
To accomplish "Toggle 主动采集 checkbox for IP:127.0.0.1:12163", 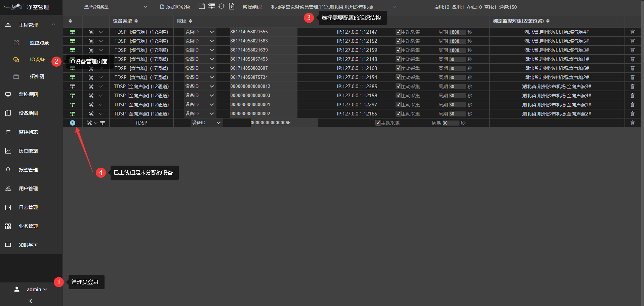I will [x=398, y=68].
